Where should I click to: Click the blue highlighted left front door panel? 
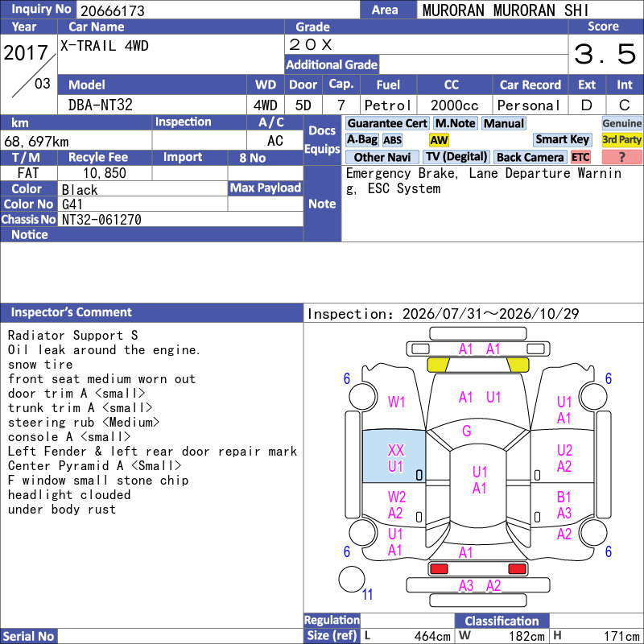pos(394,456)
